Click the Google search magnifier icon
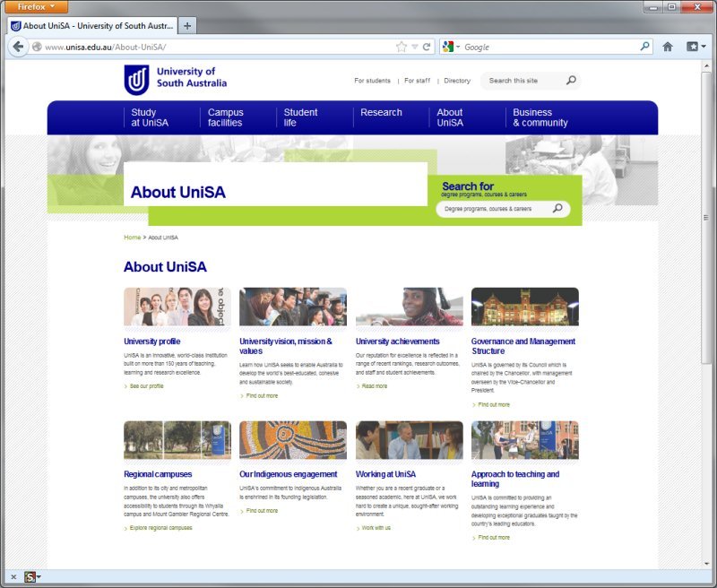 click(644, 47)
